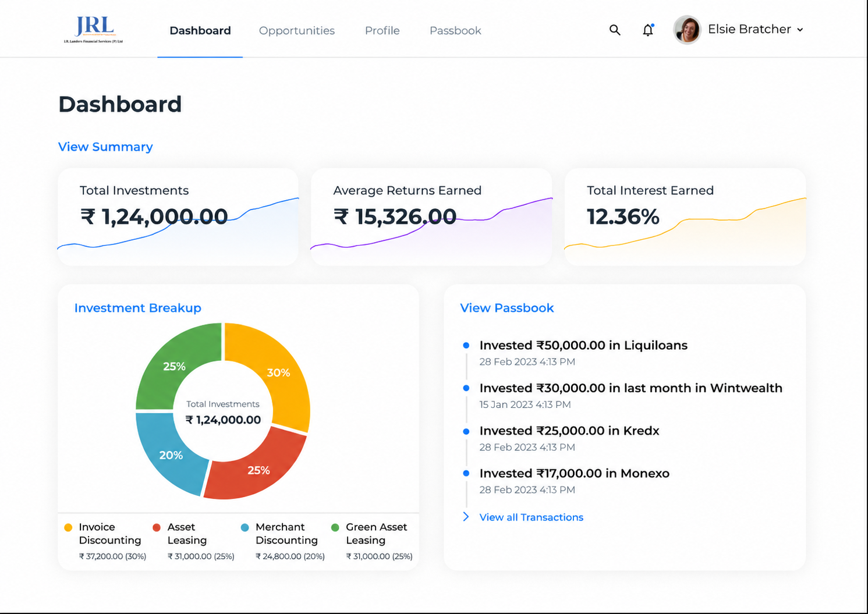Select the Green Asset Leasing legend label
868x614 pixels.
pos(377,534)
